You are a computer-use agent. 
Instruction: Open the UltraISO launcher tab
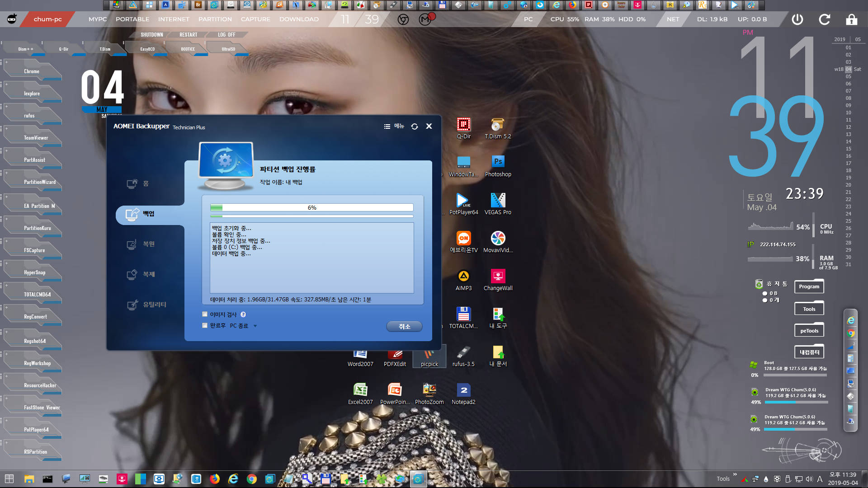(228, 49)
